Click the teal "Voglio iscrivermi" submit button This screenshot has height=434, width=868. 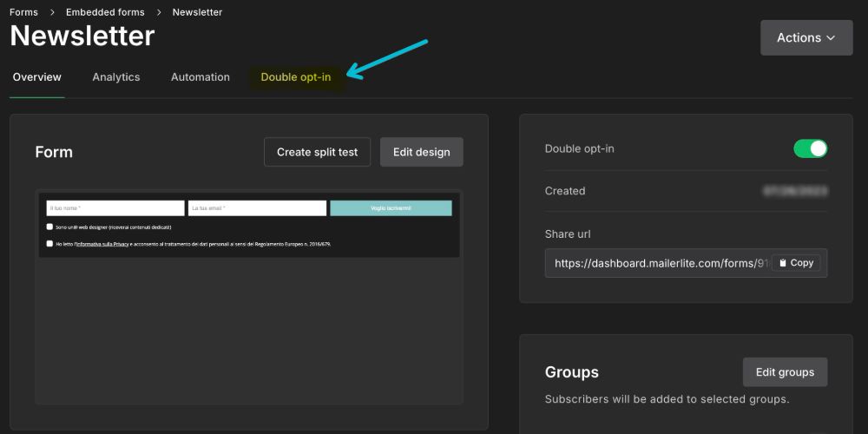pyautogui.click(x=391, y=208)
